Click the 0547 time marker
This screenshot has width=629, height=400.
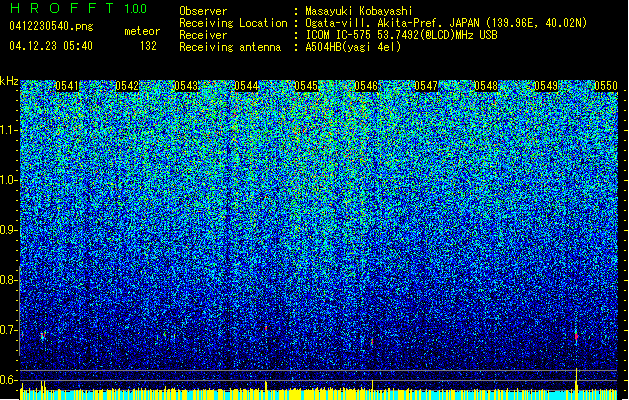point(426,86)
